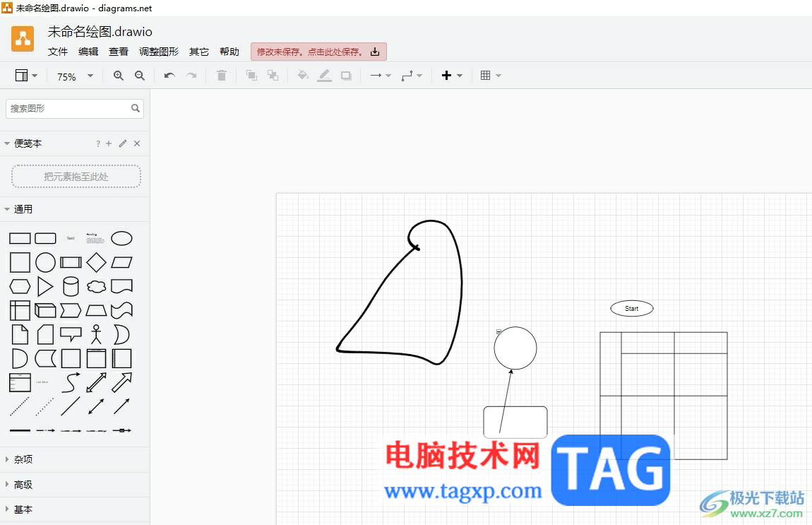Image resolution: width=812 pixels, height=525 pixels.
Task: Open the 帮助 Help menu
Action: coord(229,52)
